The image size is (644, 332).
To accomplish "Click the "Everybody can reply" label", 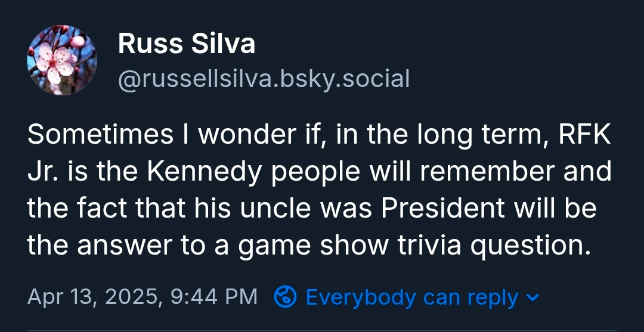I will [411, 297].
